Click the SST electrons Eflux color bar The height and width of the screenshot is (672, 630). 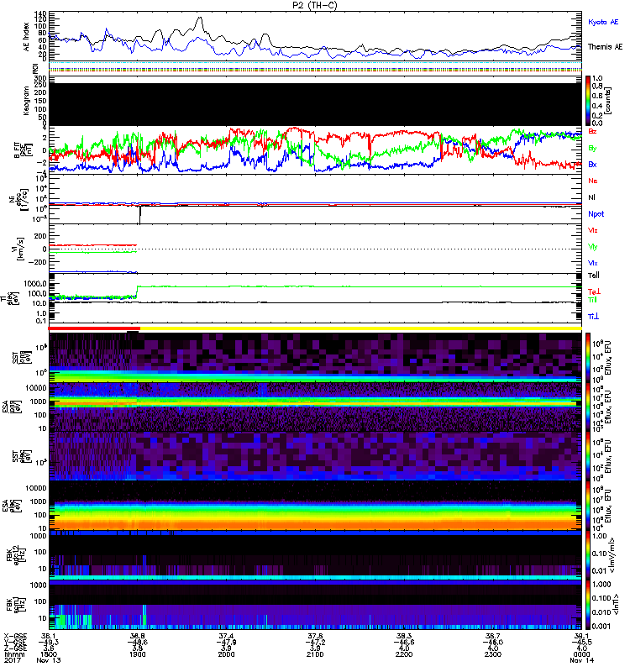click(x=588, y=456)
